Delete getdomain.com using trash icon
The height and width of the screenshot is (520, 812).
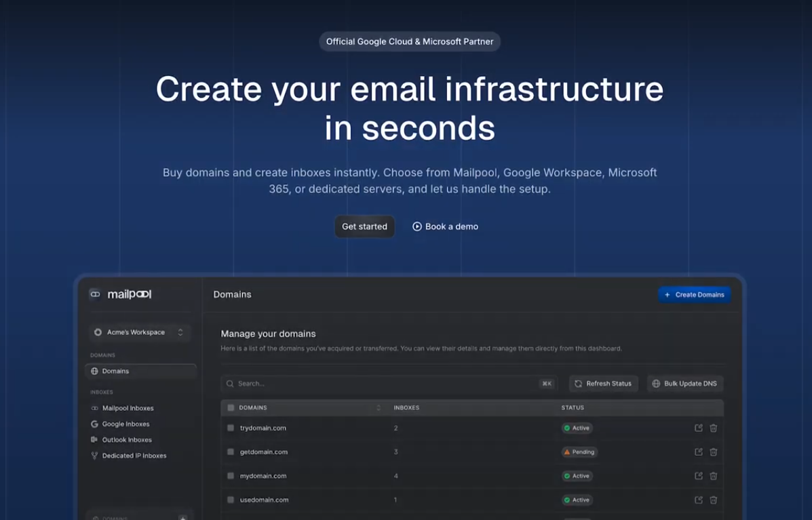(713, 452)
